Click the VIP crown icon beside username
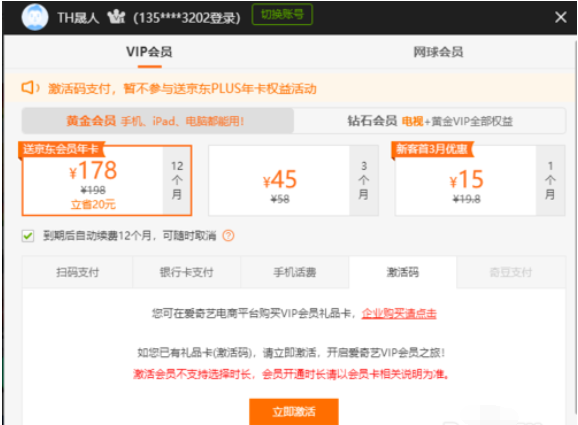 pos(116,17)
